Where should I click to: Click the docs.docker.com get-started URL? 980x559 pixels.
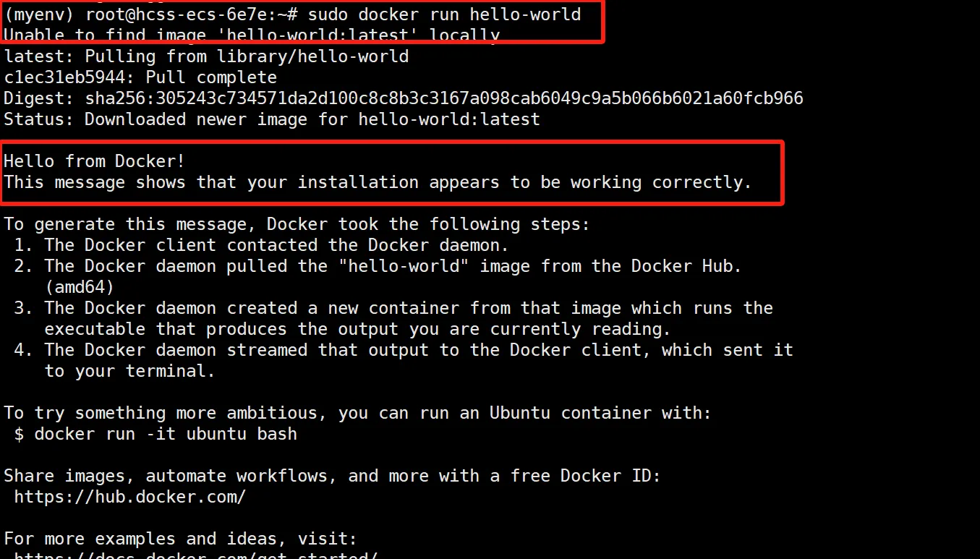[195, 555]
